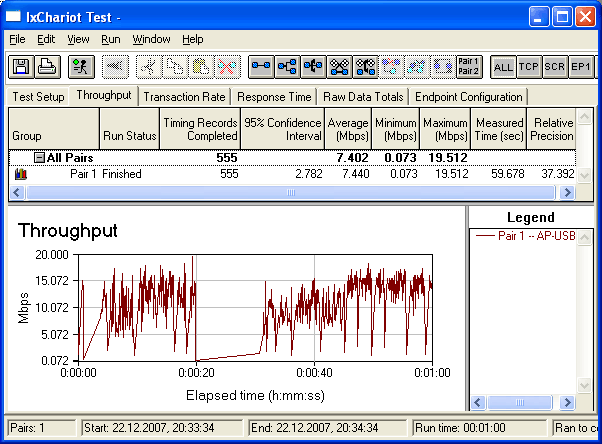
Task: Toggle the SCR filter button
Action: coord(554,67)
